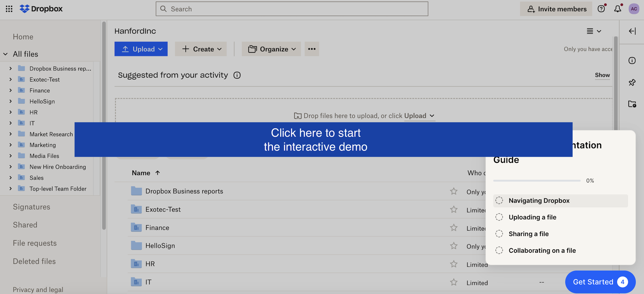Click Show suggested activity link
Viewport: 644px width, 294px height.
pos(602,75)
